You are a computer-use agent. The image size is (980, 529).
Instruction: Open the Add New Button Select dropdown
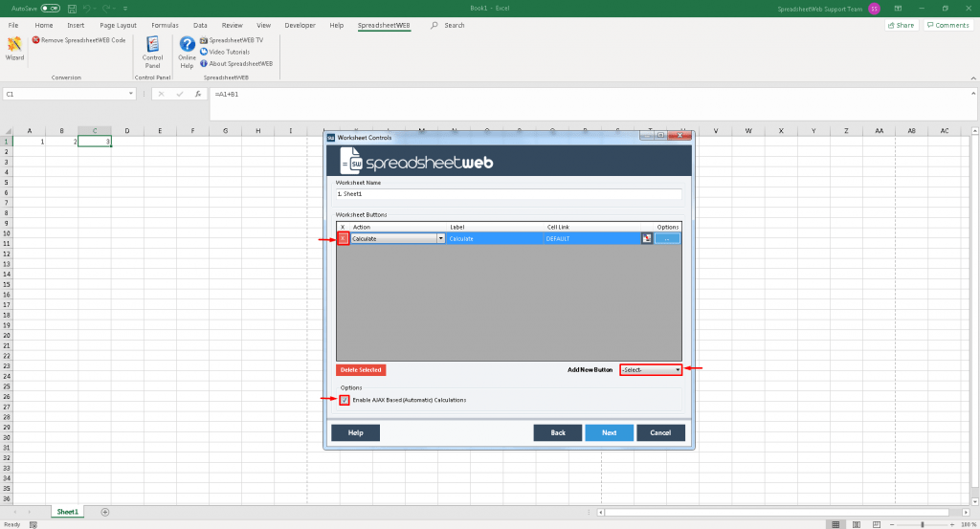[651, 370]
